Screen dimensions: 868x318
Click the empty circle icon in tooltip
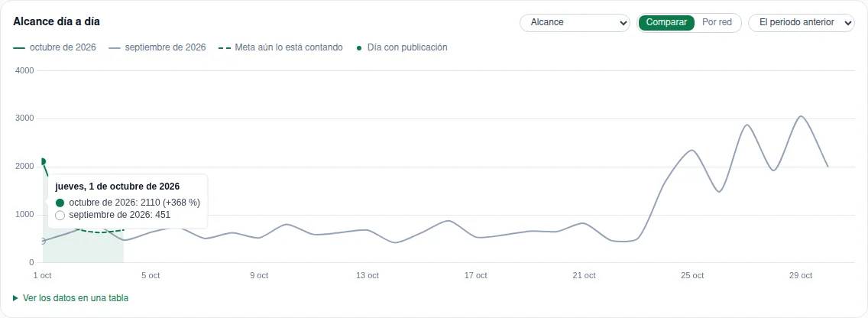(60, 215)
